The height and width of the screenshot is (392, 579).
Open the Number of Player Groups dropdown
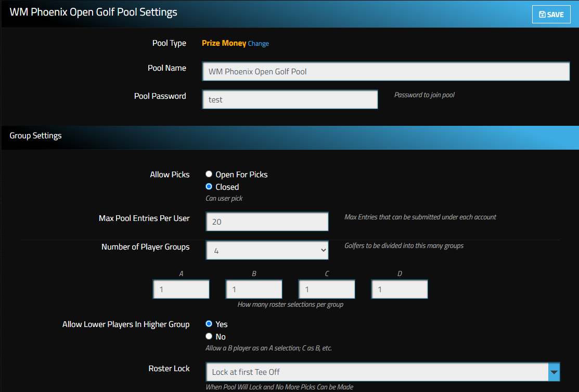click(267, 250)
